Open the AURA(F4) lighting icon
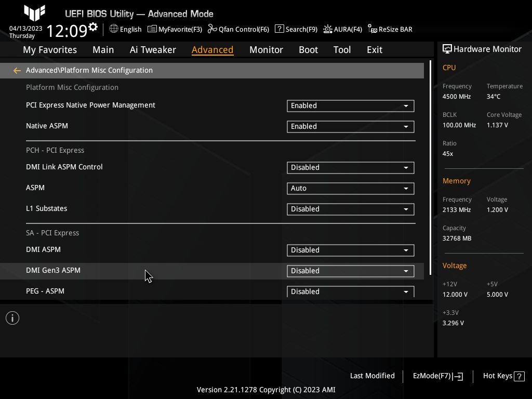This screenshot has width=532, height=399. (327, 29)
